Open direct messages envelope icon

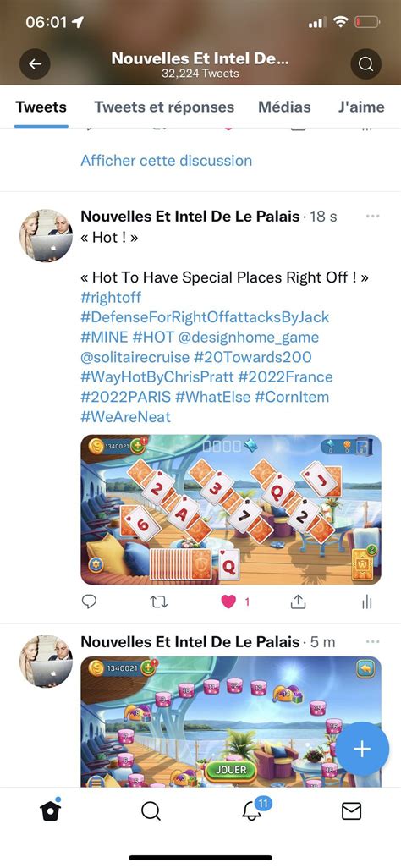pos(351,811)
